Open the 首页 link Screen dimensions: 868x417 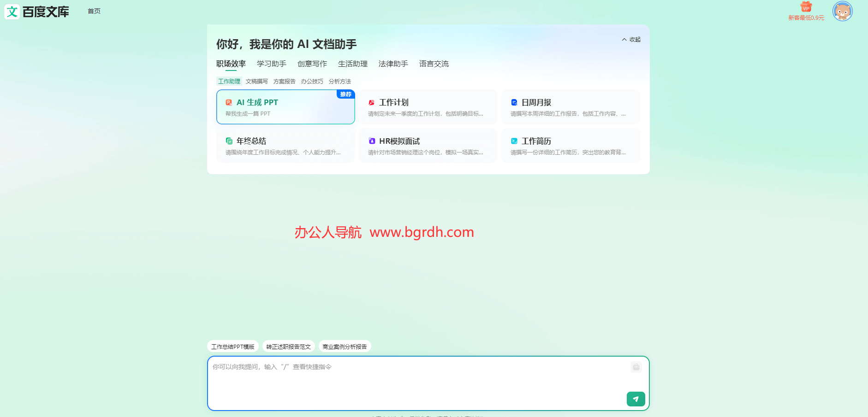click(94, 11)
